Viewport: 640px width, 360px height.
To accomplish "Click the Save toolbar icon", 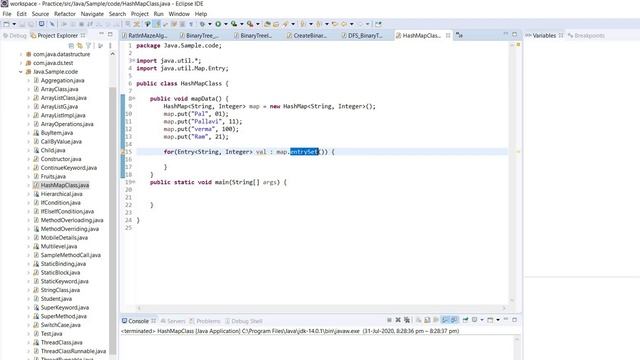I will point(22,24).
